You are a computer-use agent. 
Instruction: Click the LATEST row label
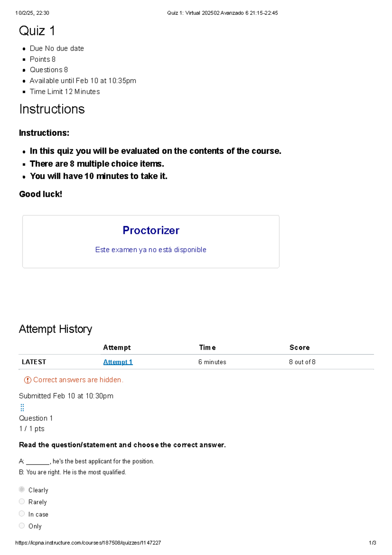pyautogui.click(x=34, y=362)
